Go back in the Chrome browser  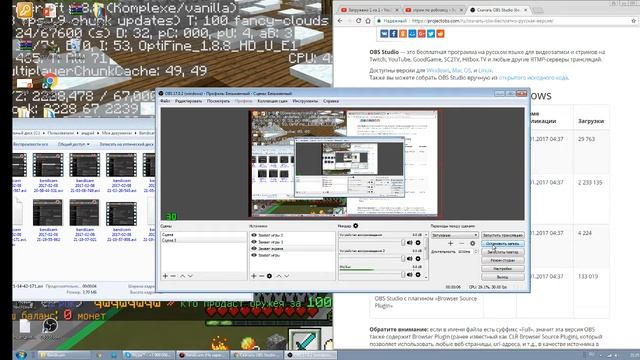(340, 21)
